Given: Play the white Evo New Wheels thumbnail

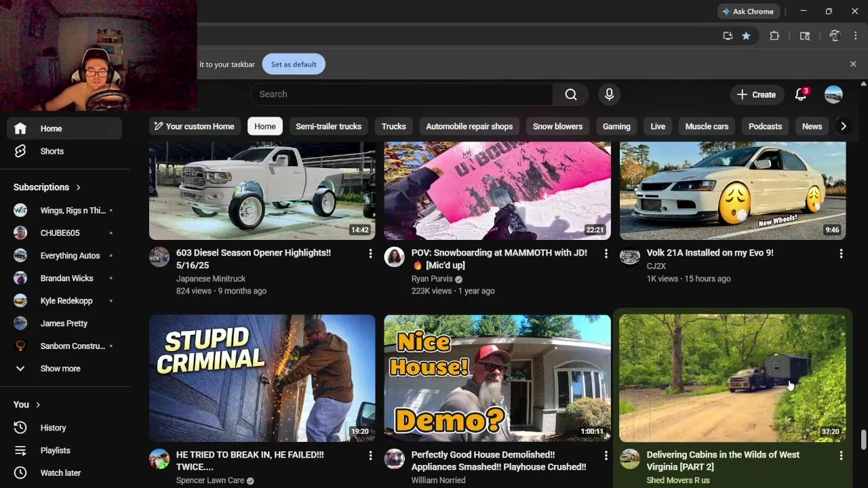Looking at the screenshot, I should [x=732, y=190].
